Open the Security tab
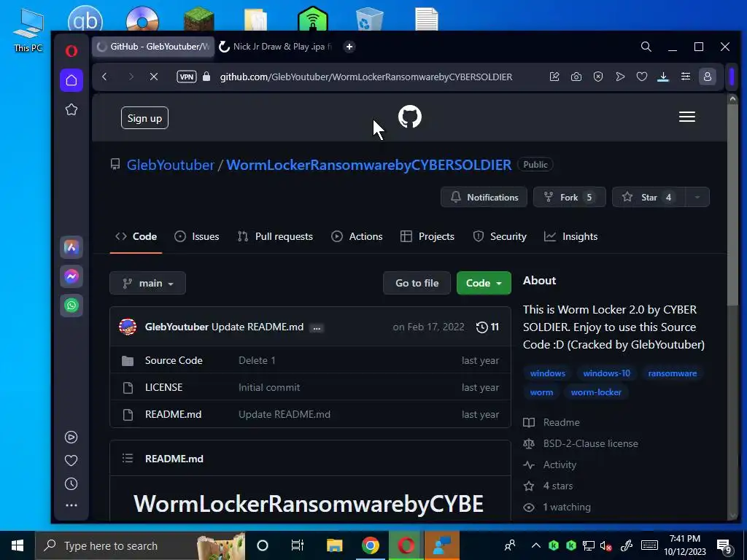Image resolution: width=747 pixels, height=560 pixels. (x=499, y=237)
